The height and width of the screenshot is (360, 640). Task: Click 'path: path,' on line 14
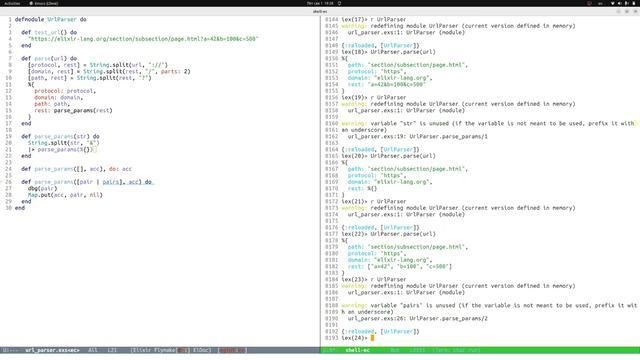point(52,104)
